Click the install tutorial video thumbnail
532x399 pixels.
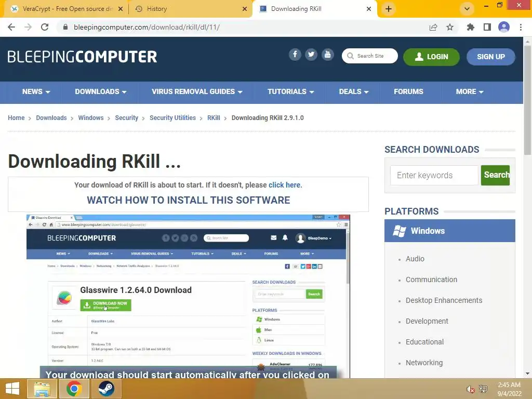(x=188, y=296)
